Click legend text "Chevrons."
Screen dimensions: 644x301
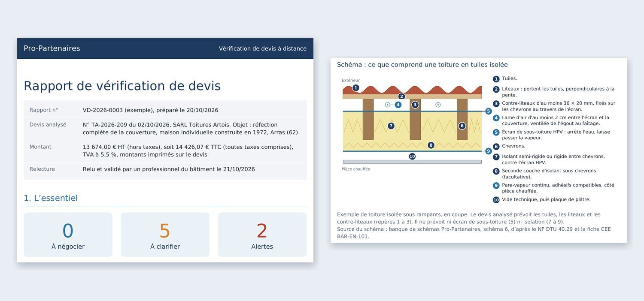(513, 146)
